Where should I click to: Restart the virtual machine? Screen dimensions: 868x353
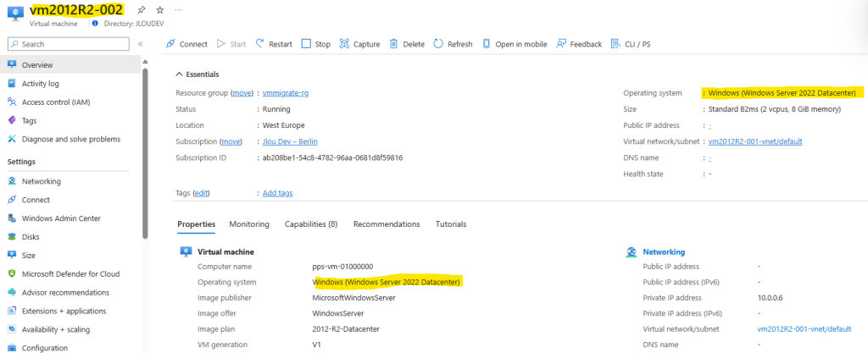tap(274, 44)
